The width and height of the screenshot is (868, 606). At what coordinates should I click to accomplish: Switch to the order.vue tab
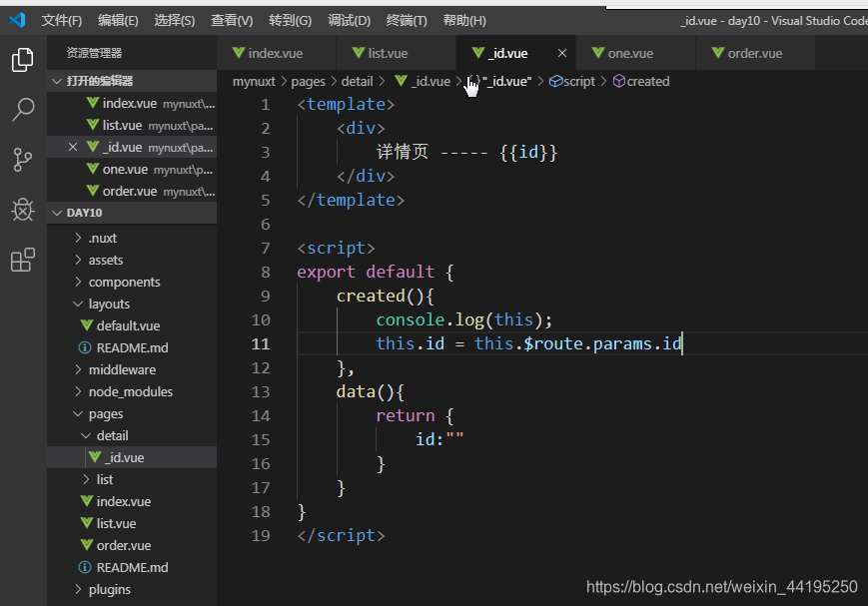point(755,53)
